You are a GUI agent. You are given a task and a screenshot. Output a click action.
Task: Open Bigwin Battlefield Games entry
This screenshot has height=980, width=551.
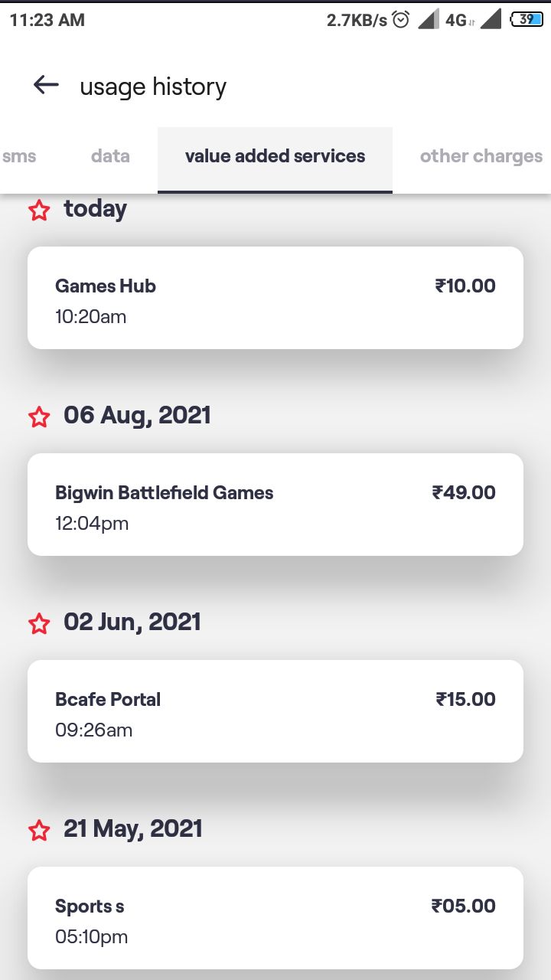275,505
